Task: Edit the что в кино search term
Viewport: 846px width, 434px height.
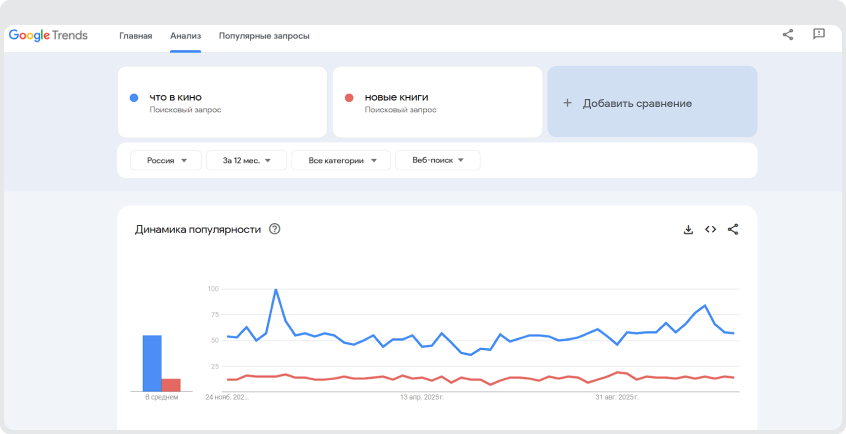Action: [176, 97]
